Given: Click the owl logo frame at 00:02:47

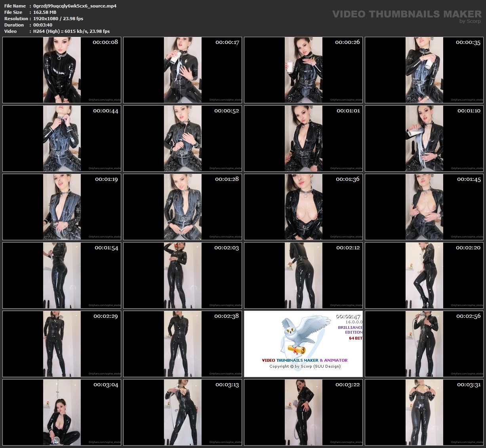Looking at the screenshot, I should (x=303, y=344).
